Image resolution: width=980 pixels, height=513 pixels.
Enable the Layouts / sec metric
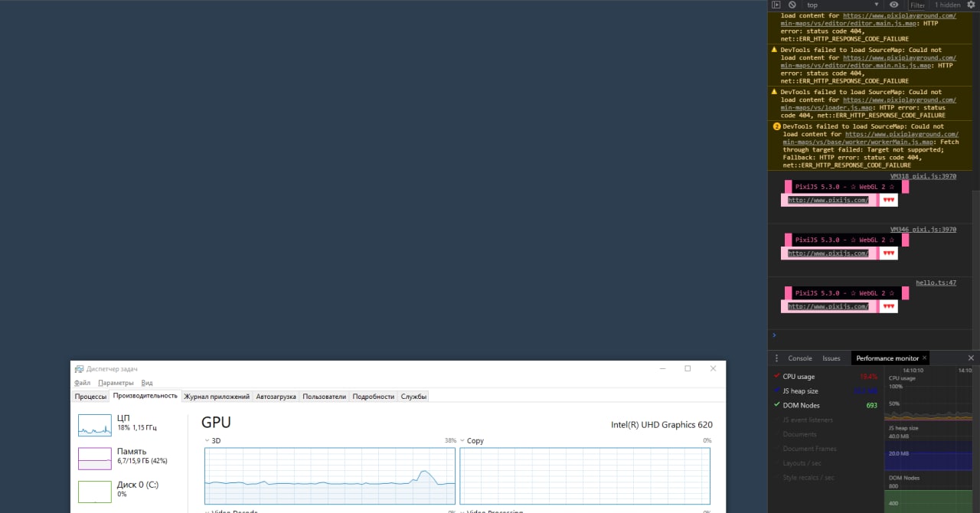point(776,463)
